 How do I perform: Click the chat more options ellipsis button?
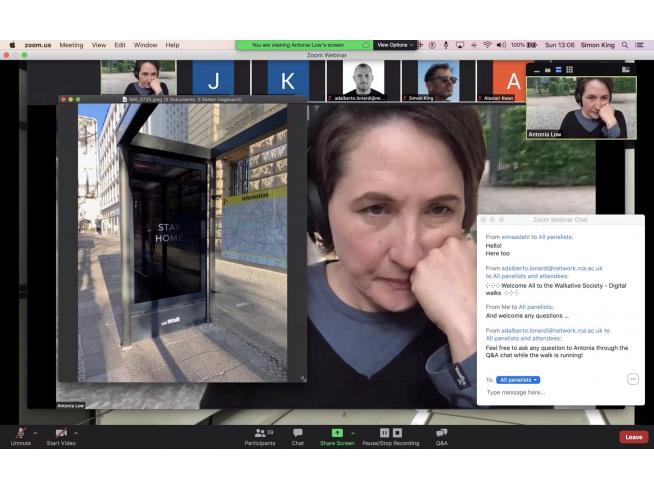click(633, 379)
